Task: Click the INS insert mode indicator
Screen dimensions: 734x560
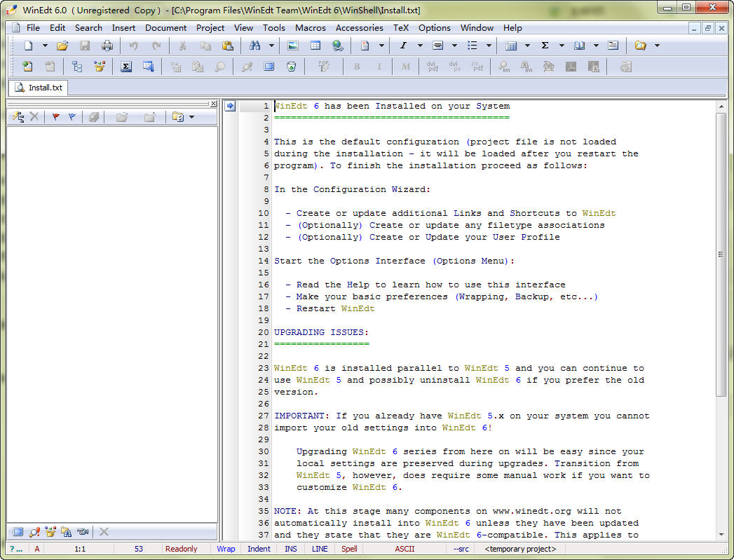Action: (x=290, y=549)
